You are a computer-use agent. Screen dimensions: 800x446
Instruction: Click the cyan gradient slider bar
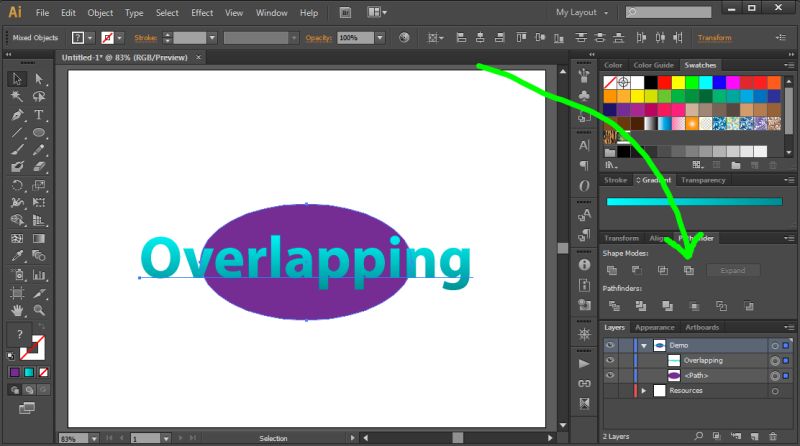pos(694,202)
